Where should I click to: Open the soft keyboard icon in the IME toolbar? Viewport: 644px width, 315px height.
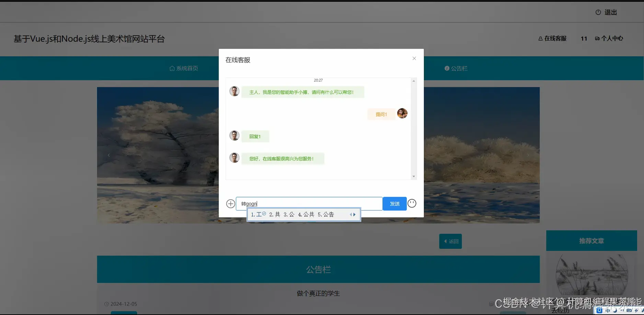pyautogui.click(x=630, y=311)
